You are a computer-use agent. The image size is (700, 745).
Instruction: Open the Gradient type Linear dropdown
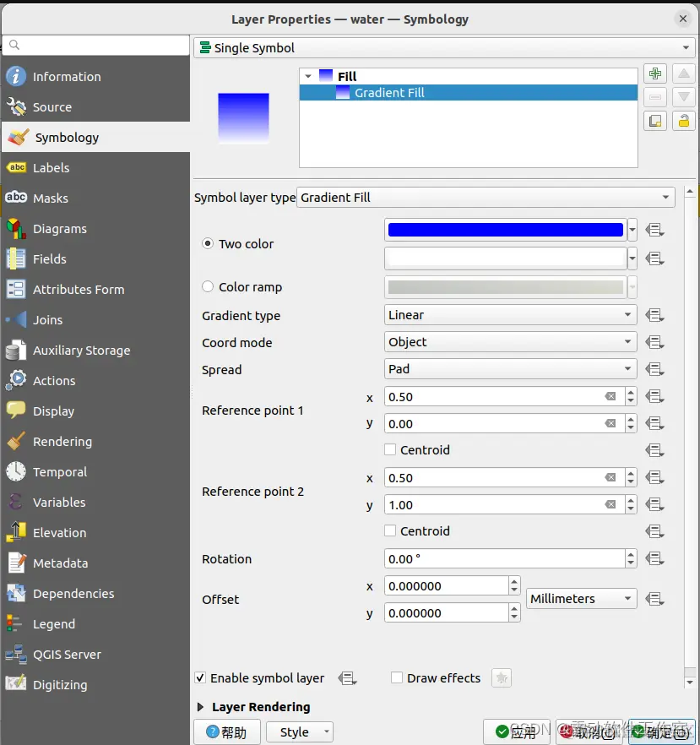point(511,315)
